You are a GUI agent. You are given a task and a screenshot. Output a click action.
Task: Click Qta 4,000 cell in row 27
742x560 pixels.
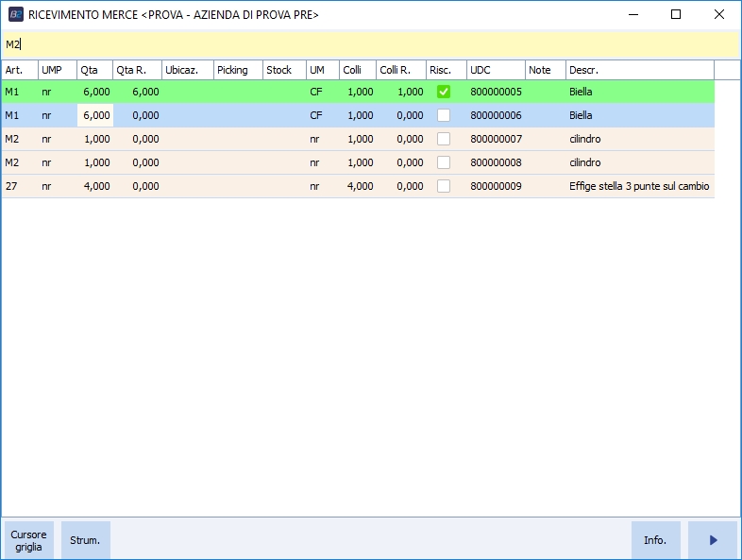(94, 186)
